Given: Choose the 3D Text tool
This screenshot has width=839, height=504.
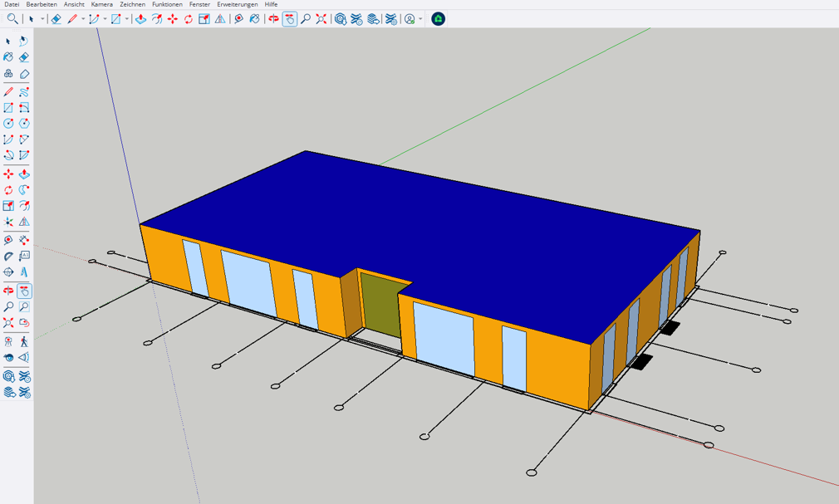Looking at the screenshot, I should click(x=24, y=272).
